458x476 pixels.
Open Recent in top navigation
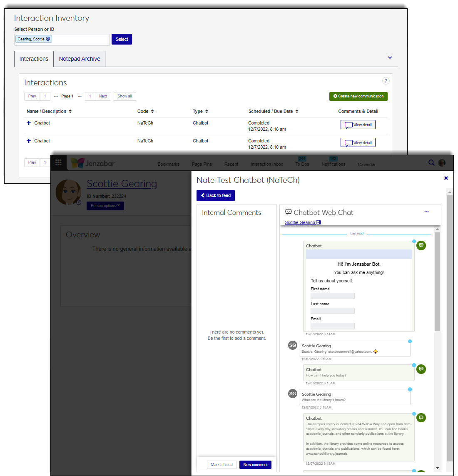(231, 164)
